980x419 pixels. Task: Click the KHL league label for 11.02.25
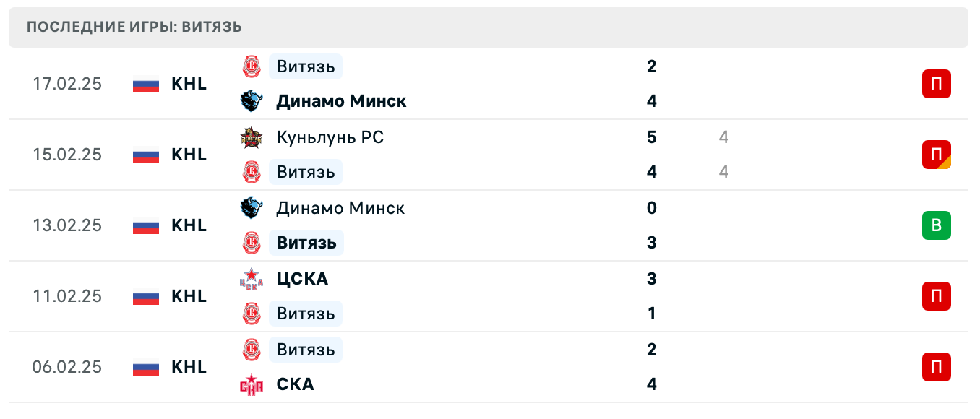pos(189,296)
